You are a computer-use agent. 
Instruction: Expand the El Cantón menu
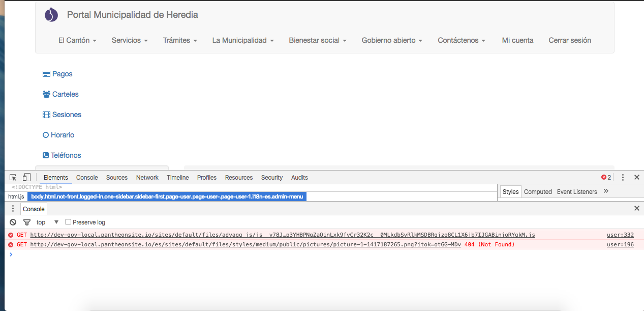pyautogui.click(x=77, y=40)
